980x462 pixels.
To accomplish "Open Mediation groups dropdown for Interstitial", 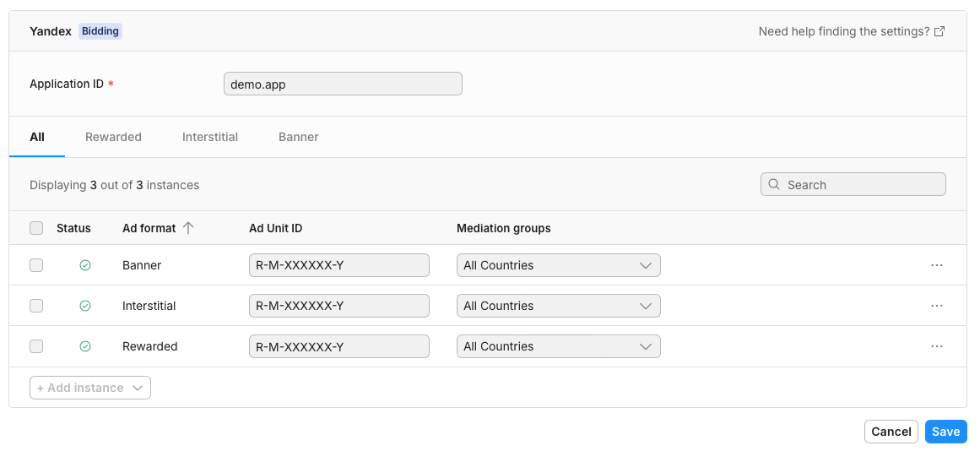I will tap(558, 306).
